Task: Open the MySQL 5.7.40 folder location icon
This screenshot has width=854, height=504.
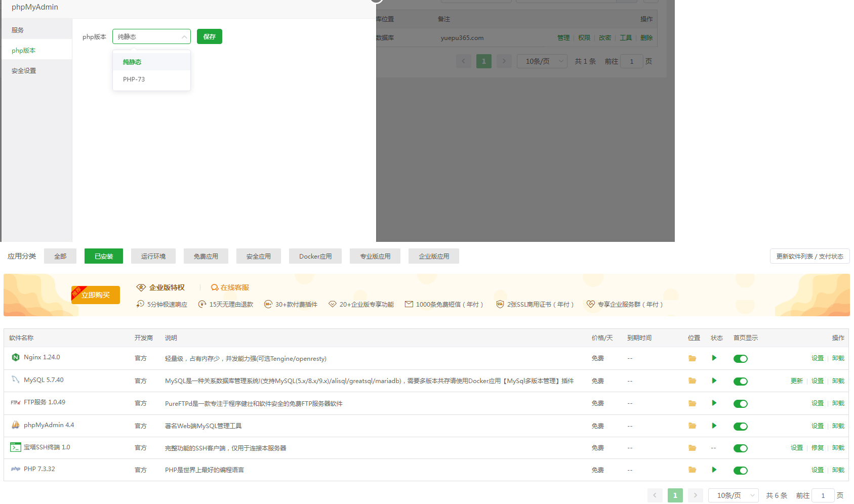Action: pos(692,381)
